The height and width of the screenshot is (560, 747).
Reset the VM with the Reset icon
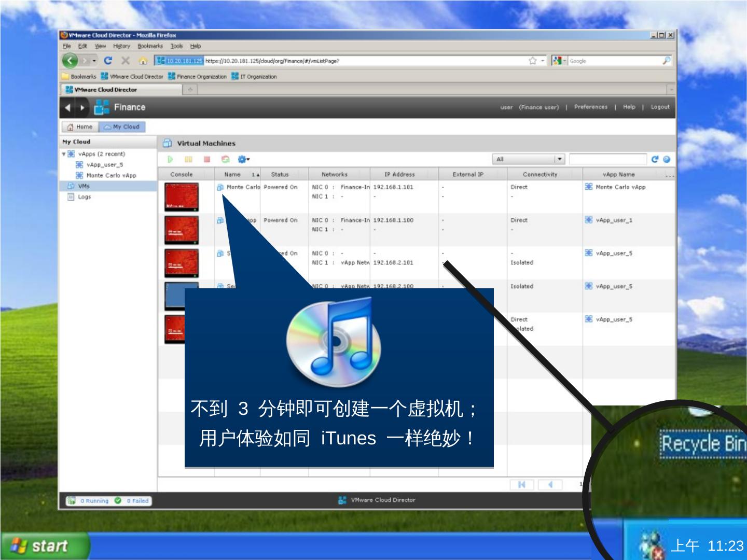225,160
